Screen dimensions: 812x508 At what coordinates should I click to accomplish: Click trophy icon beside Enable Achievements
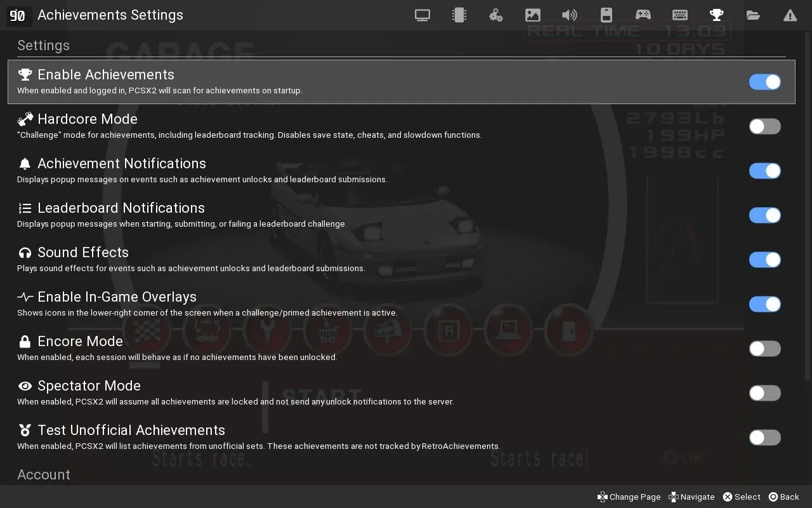click(x=25, y=75)
